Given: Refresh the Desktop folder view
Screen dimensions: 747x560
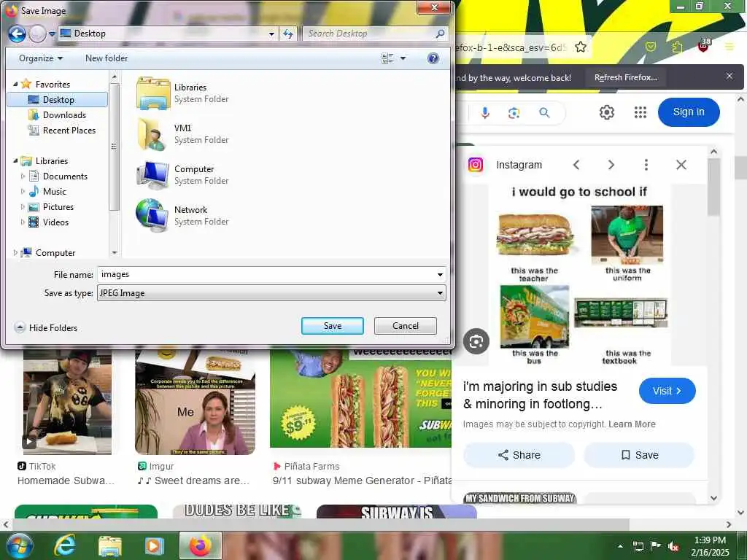Looking at the screenshot, I should 288,34.
